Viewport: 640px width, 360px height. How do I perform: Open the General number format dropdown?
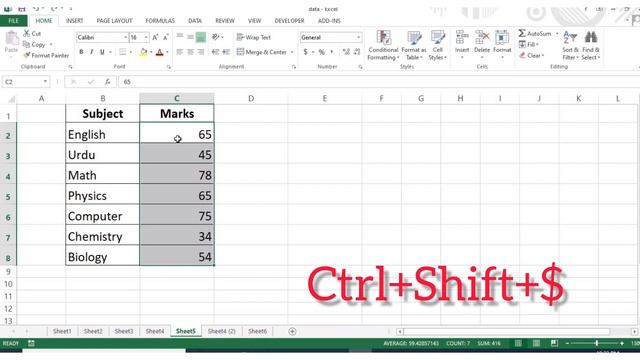[x=358, y=38]
